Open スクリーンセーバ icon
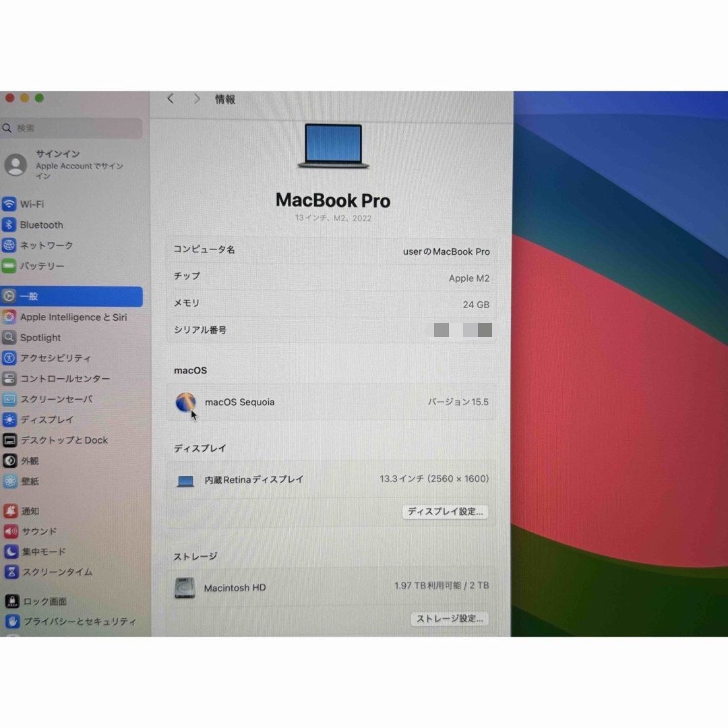Screen dimensions: 728x728 click(9, 399)
